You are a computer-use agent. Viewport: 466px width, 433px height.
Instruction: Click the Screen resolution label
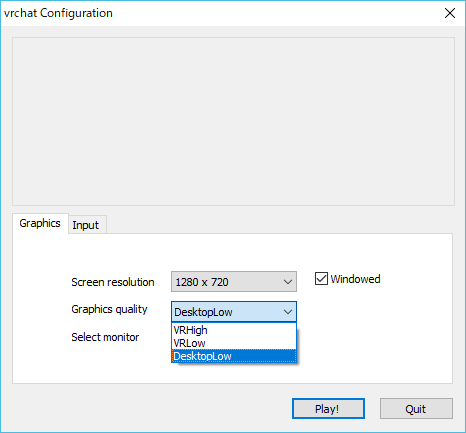[x=113, y=282]
